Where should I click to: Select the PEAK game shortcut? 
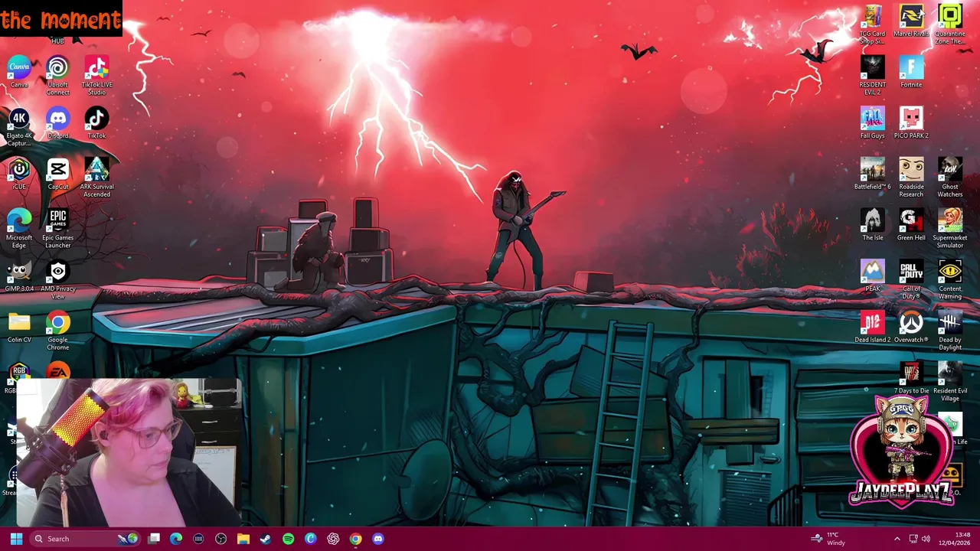pos(872,276)
